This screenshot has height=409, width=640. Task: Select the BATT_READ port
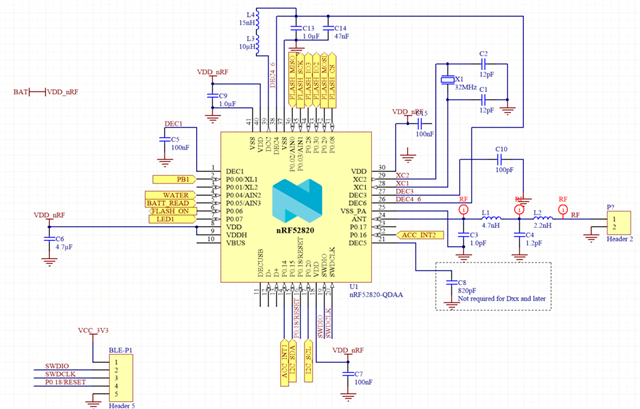170,203
